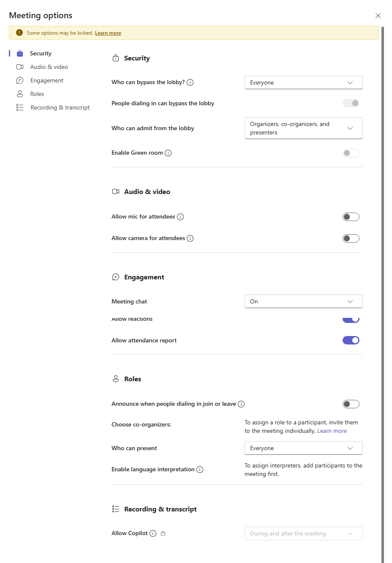Image resolution: width=392 pixels, height=563 pixels.
Task: Click the lock icon beside Allow Copilot
Action: [163, 533]
